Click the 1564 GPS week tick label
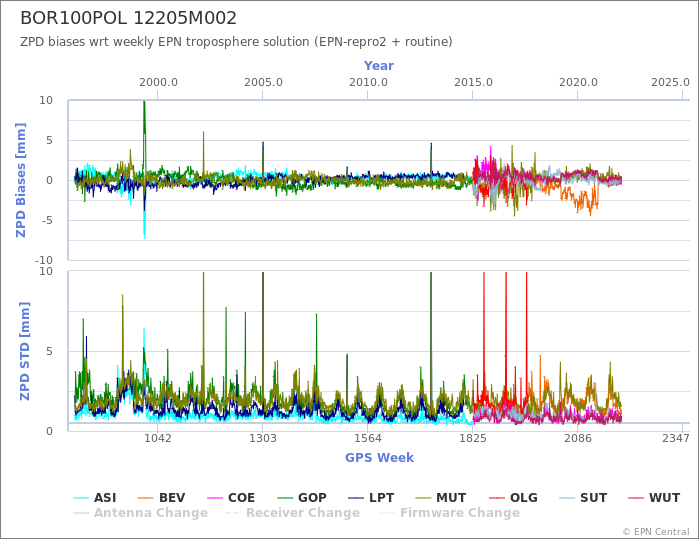This screenshot has height=540, width=700. (x=368, y=438)
